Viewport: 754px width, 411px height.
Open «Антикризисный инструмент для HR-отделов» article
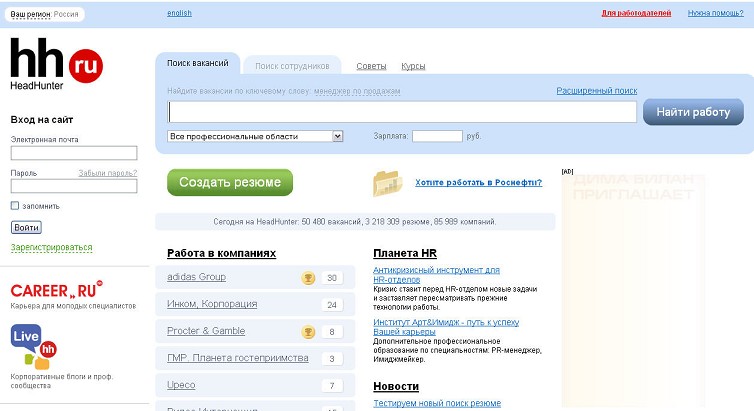coord(436,274)
